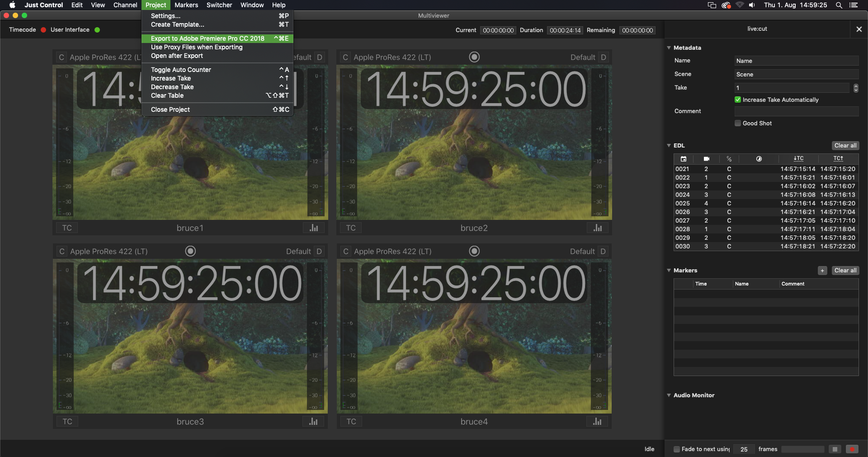Choose Export to Adobe Premiere Pro CC 2018

tap(217, 38)
